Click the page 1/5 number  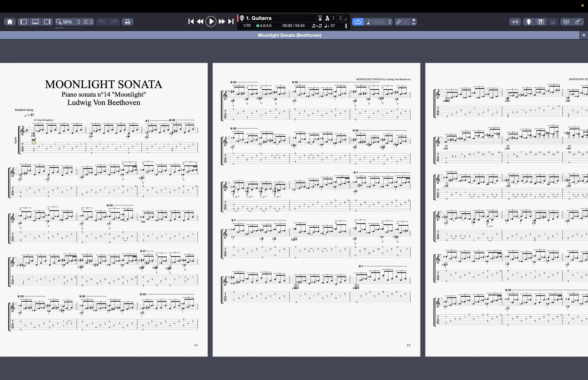pos(196,345)
